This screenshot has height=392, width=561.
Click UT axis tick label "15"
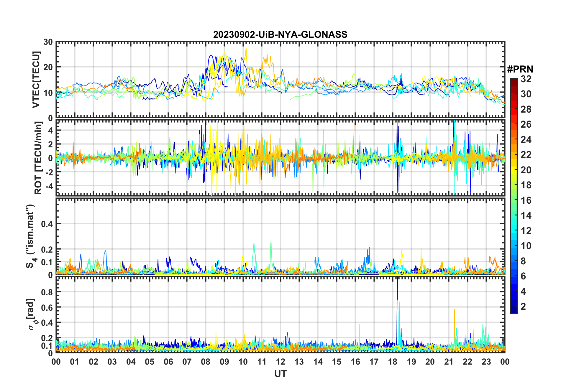coord(337,362)
